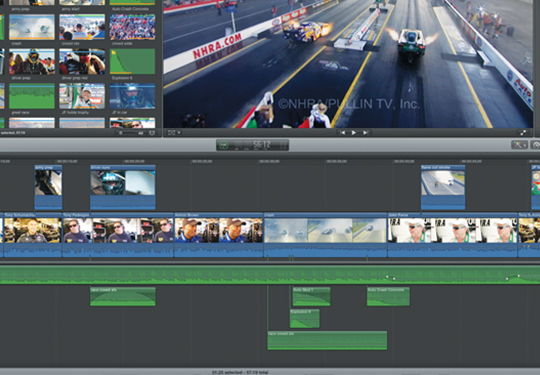540x375 pixels.
Task: Select the holds trophy clip thumbnail
Action: 82,96
